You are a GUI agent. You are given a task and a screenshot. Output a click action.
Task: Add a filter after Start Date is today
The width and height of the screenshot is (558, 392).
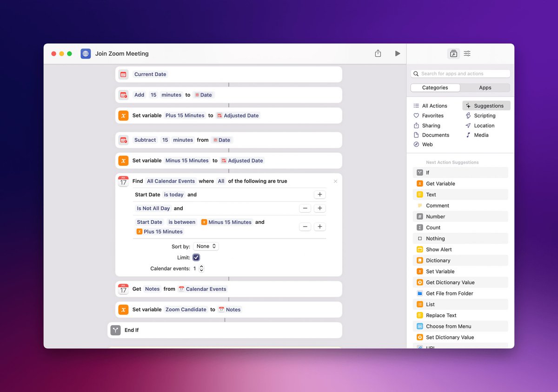319,195
